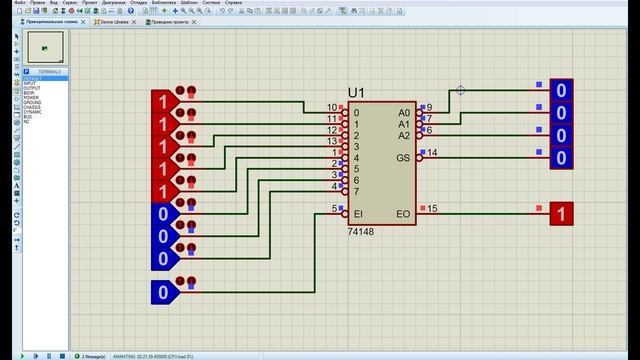Select Component mode in left toolbar

17,44
